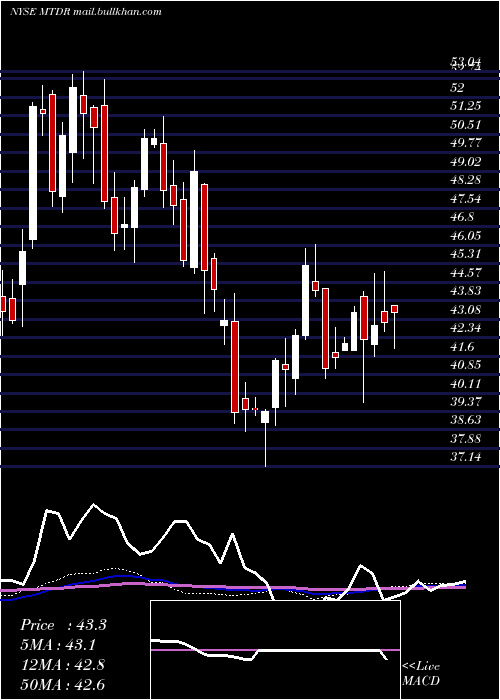Select the 50.51 price axis label
Screen dimensions: 500x700
click(466, 125)
